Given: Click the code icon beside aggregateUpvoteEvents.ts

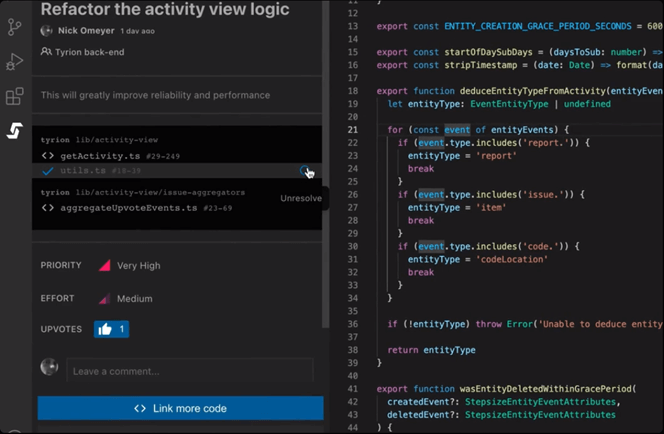Looking at the screenshot, I should [48, 208].
